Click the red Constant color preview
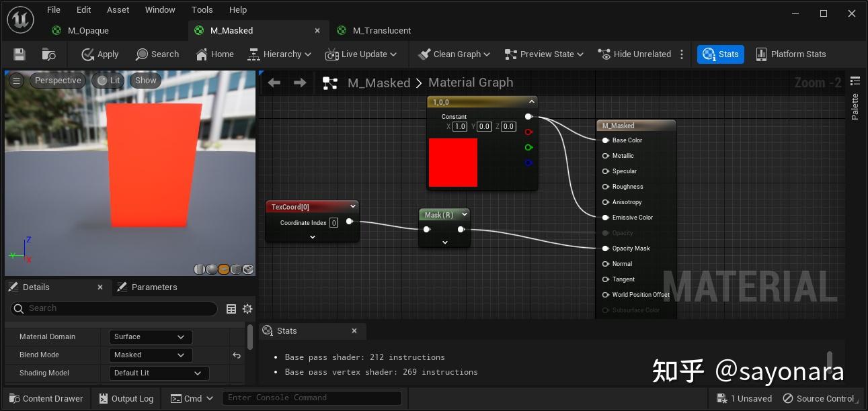This screenshot has height=411, width=868. click(x=452, y=162)
